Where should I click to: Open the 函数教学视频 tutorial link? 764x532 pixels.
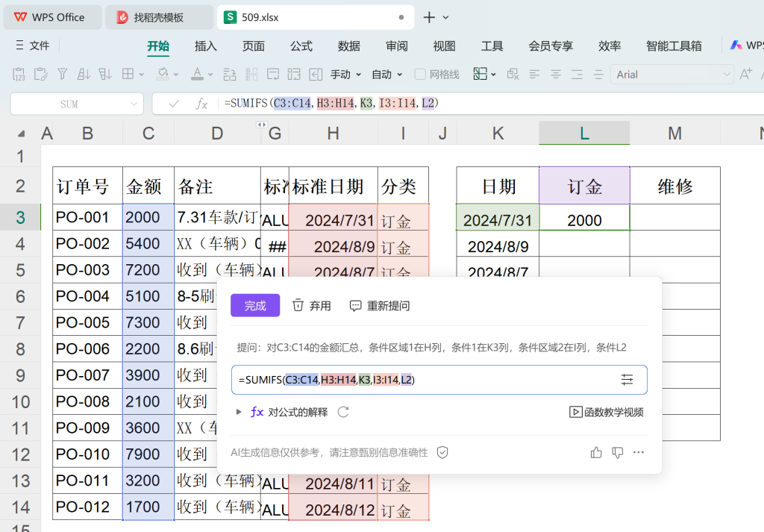point(607,412)
